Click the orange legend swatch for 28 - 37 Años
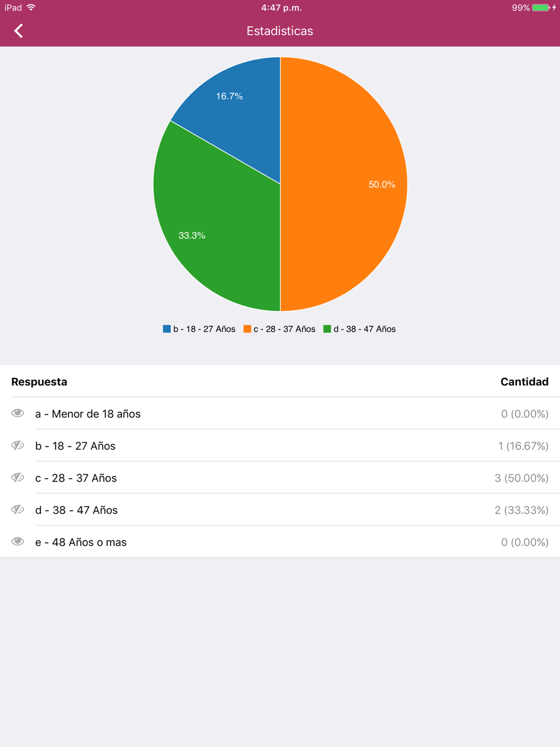560x747 pixels. pyautogui.click(x=247, y=329)
